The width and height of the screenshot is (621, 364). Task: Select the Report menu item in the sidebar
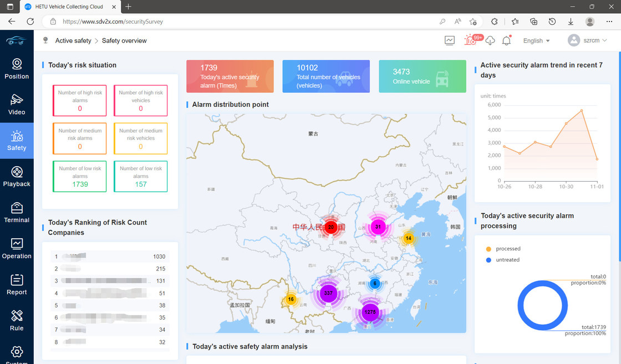tap(17, 285)
